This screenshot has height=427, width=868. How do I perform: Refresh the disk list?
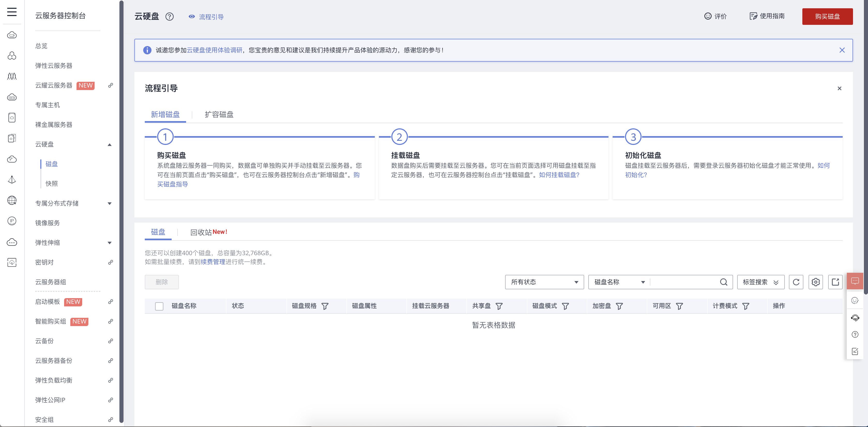(x=796, y=282)
